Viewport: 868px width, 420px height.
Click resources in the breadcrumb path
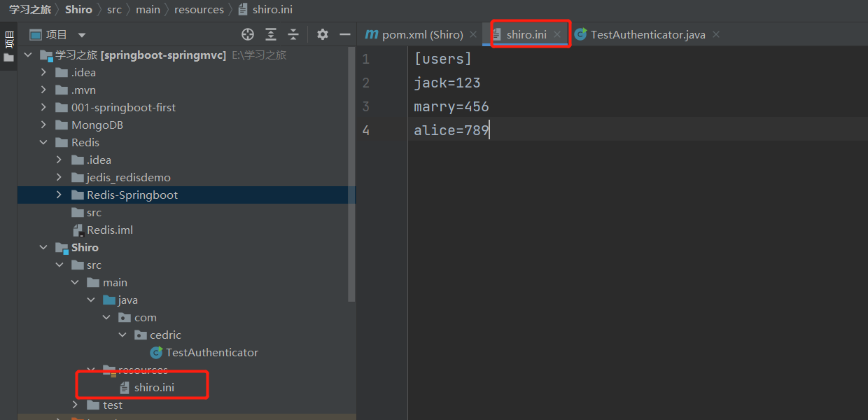click(199, 10)
